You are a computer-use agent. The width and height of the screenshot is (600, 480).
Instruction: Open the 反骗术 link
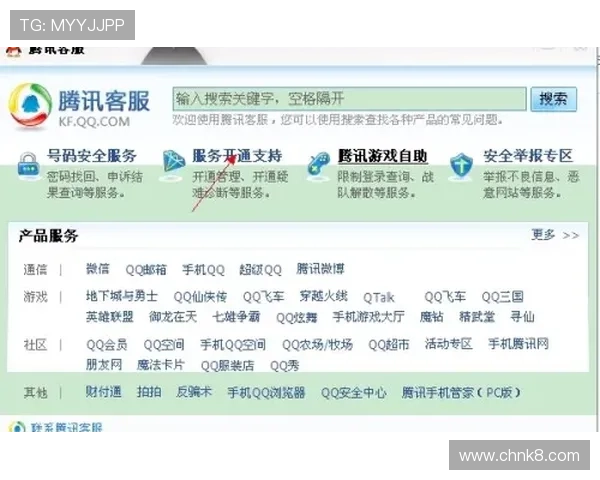194,392
